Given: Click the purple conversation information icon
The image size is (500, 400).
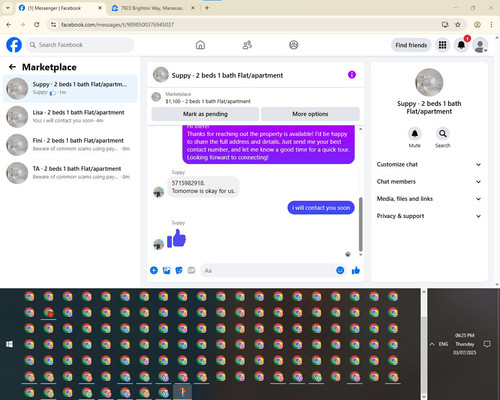Looking at the screenshot, I should (x=352, y=75).
